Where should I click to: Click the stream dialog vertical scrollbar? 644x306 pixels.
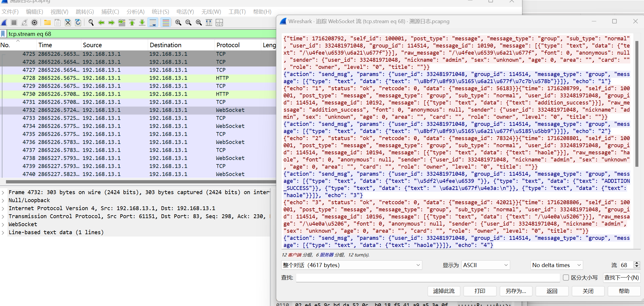pos(637,104)
